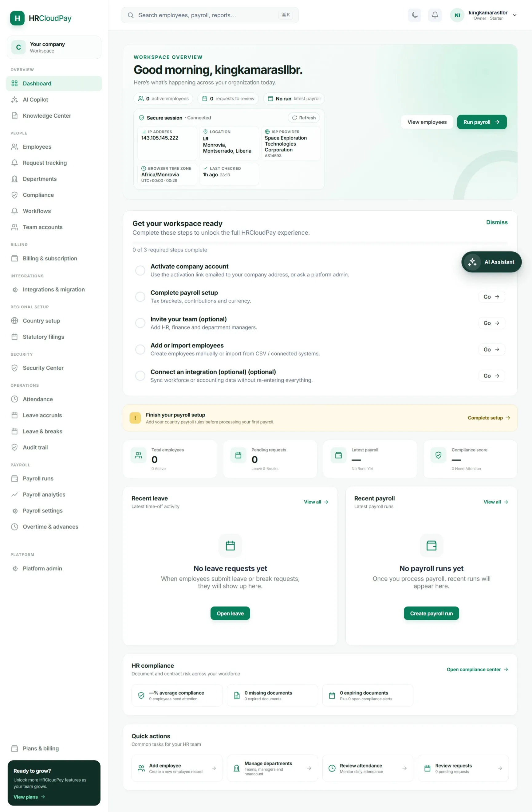
Task: Check the Invite your team step circle
Action: point(140,323)
